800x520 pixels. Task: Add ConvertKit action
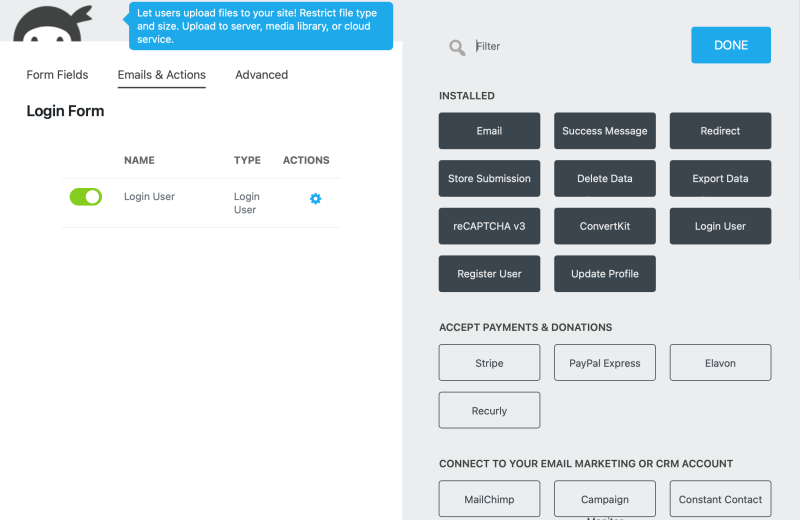click(x=605, y=226)
